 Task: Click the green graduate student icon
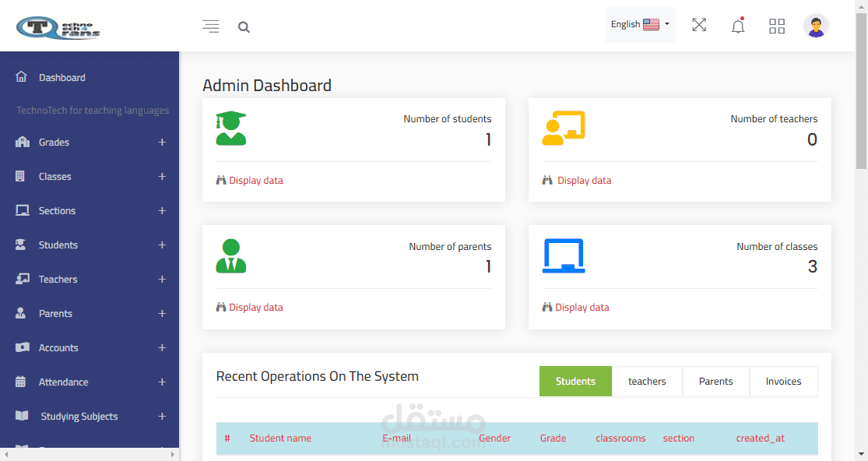click(231, 128)
